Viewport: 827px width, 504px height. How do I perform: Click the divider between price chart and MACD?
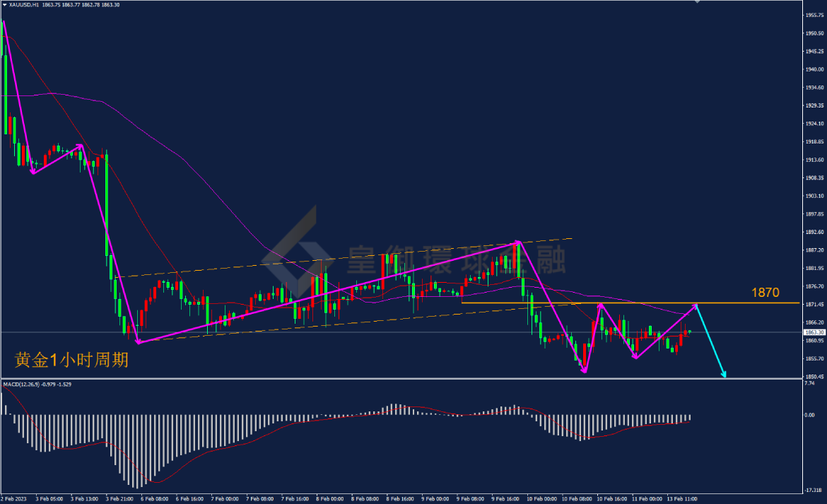[x=401, y=378]
